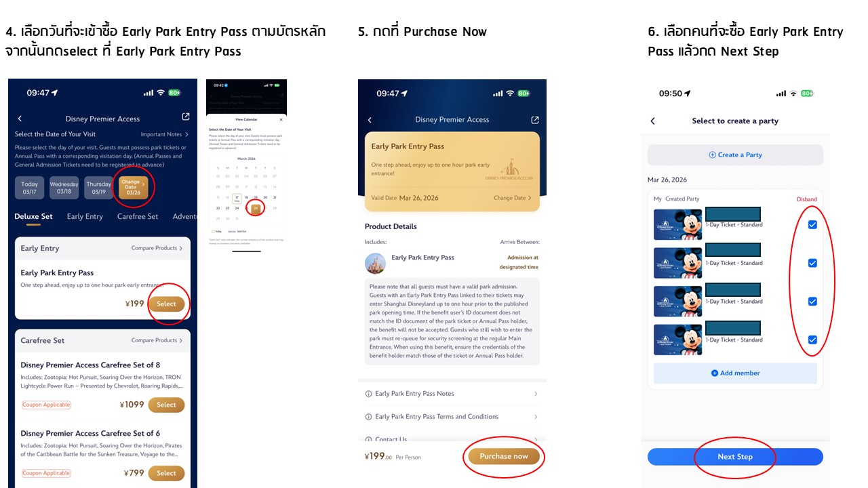
Task: Click the Purchase now button
Action: pyautogui.click(x=504, y=456)
